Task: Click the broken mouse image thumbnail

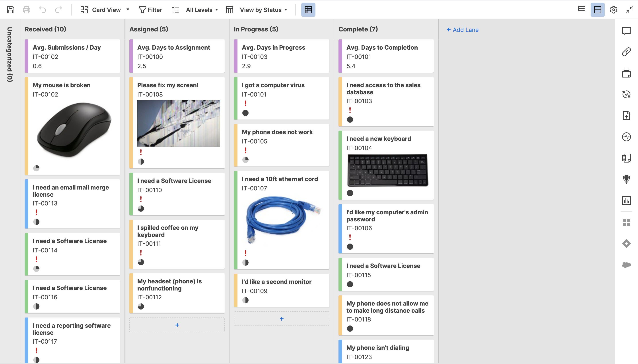Action: [x=74, y=130]
